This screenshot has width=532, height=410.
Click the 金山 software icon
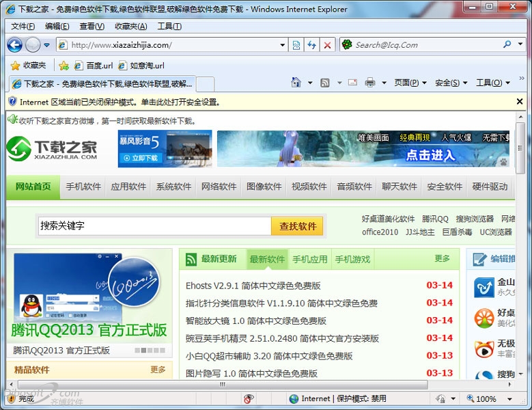(x=484, y=288)
